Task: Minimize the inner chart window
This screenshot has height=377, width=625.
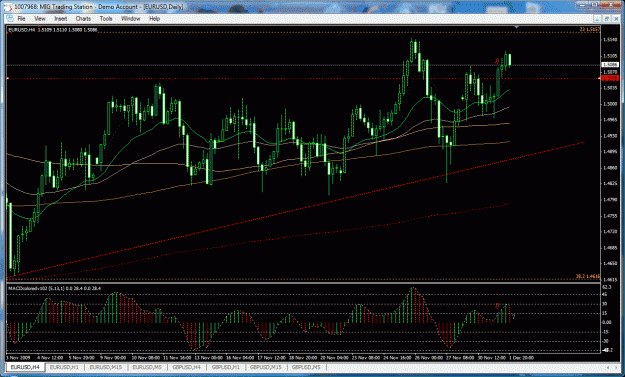Action: (597, 18)
